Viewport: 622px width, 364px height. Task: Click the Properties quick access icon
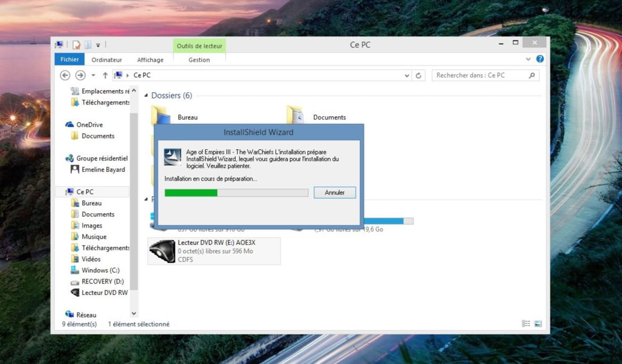[76, 45]
